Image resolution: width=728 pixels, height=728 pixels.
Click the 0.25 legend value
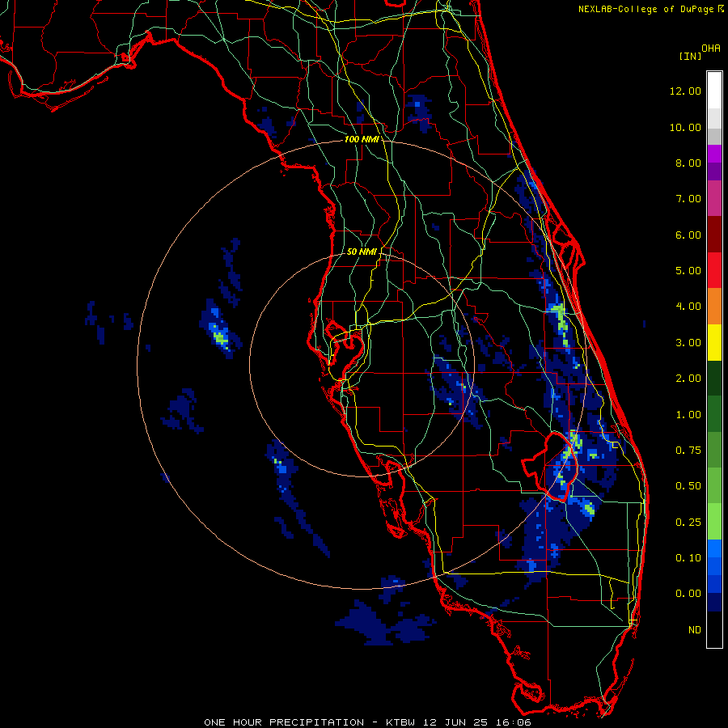tap(688, 523)
